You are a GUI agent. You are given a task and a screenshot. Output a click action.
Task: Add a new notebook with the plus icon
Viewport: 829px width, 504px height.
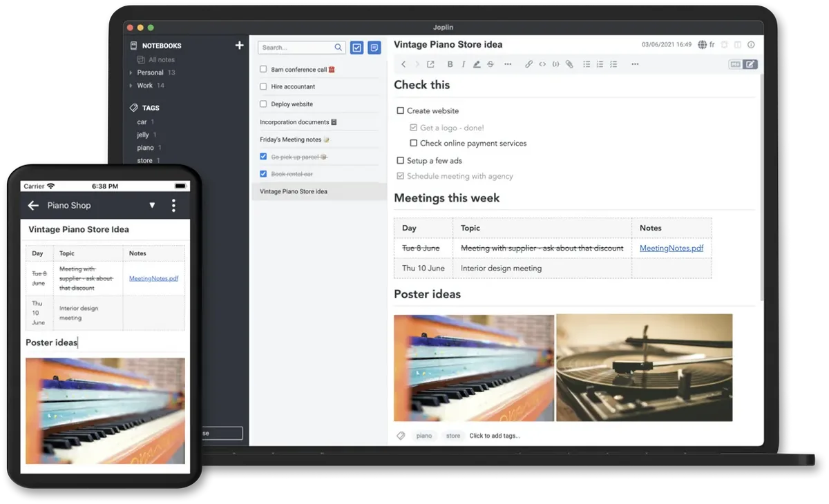click(240, 46)
